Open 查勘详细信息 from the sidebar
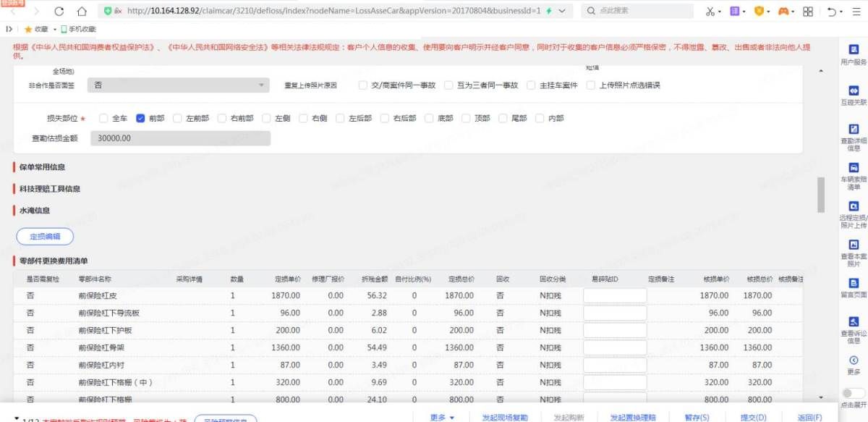Screen dimensions: 868x422 854,129
